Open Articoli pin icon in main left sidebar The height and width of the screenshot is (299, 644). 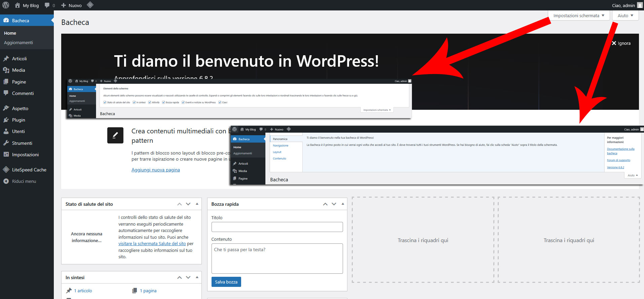[x=6, y=59]
